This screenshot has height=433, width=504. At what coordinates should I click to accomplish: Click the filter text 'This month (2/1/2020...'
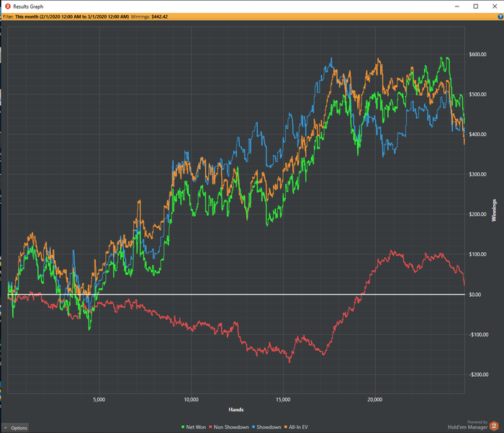[x=72, y=17]
